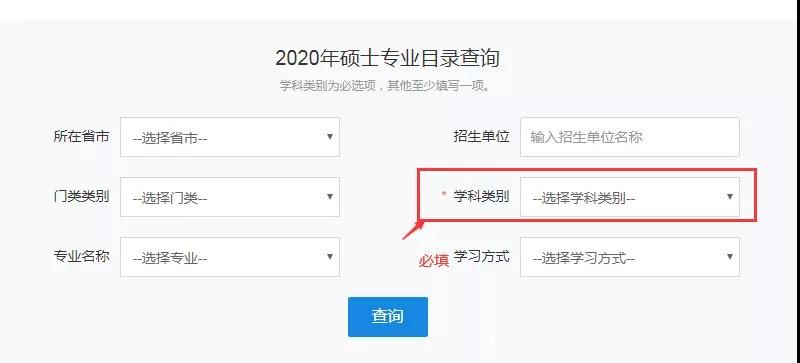Click the 2020年硕士专业目录查询 heading
Viewport: 800px width, 363px height.
coord(387,58)
